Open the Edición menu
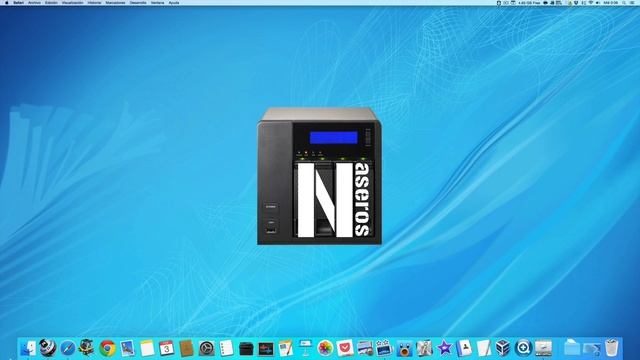The height and width of the screenshot is (360, 640). click(51, 2)
